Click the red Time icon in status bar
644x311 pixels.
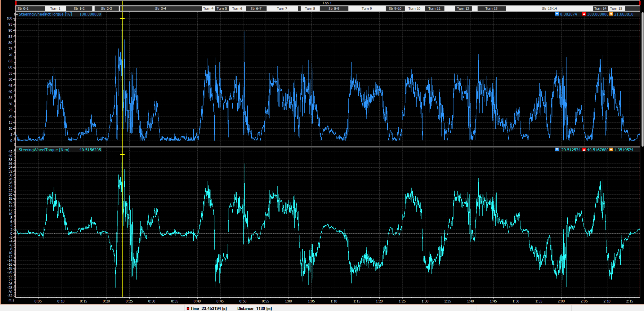(x=188, y=308)
